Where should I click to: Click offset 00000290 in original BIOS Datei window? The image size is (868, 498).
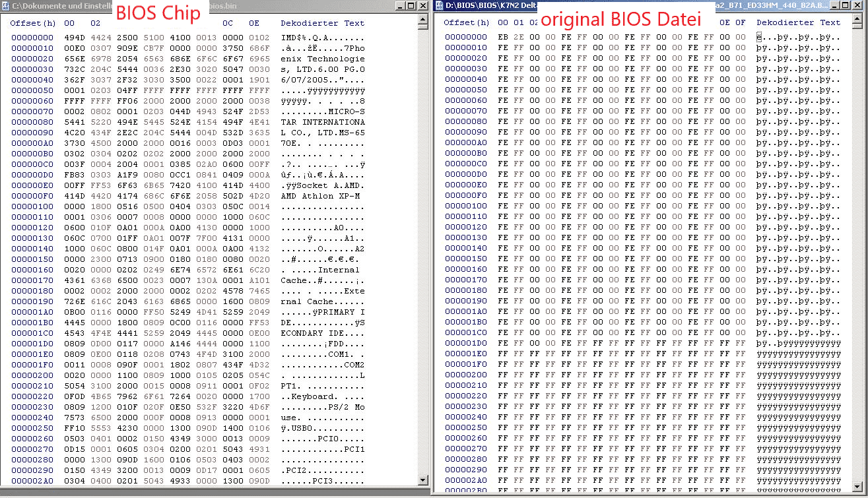coord(466,470)
